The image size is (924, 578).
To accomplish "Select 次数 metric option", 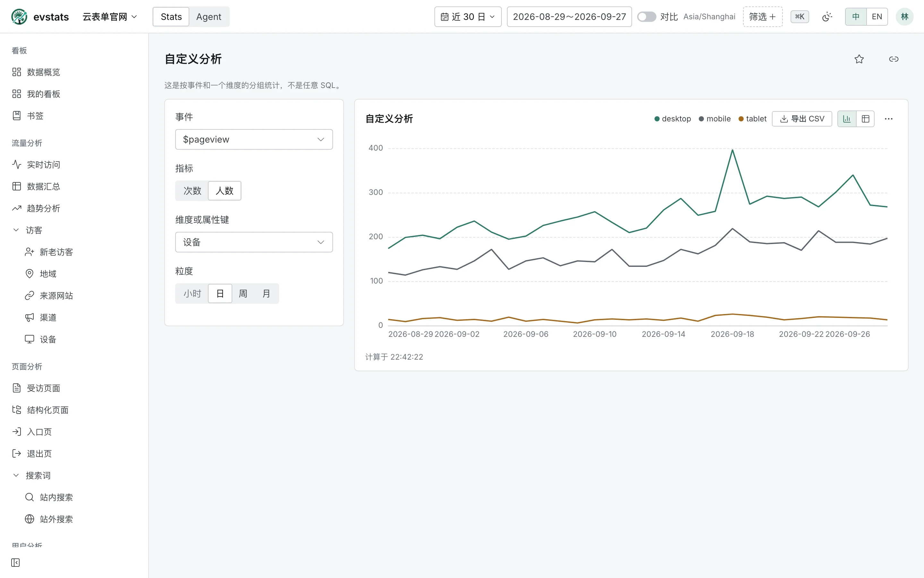I will pyautogui.click(x=192, y=191).
